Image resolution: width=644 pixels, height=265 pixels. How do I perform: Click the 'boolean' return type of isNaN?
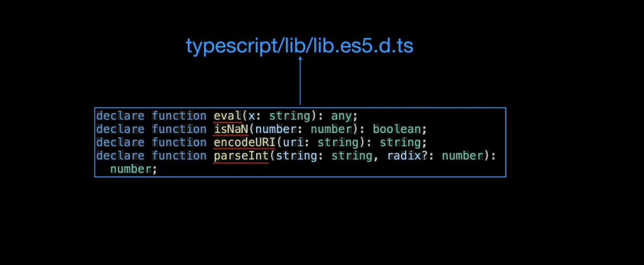[x=397, y=129]
